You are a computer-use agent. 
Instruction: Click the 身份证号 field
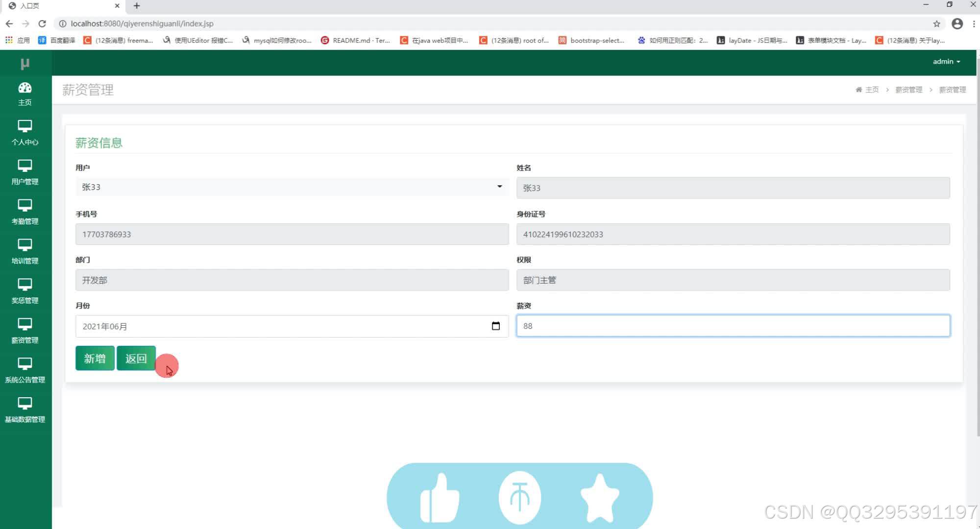[733, 234]
